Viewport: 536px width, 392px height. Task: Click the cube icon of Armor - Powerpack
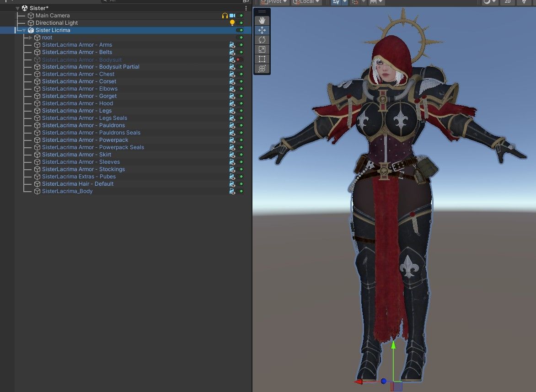[37, 140]
